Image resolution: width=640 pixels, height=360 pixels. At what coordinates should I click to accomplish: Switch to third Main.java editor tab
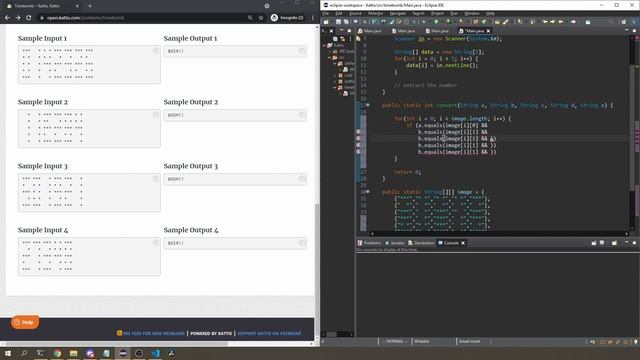tap(437, 31)
